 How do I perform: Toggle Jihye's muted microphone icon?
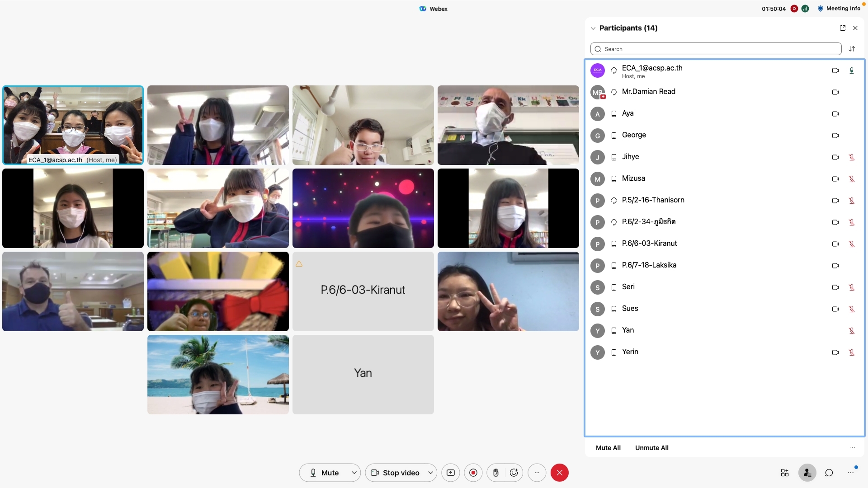852,157
